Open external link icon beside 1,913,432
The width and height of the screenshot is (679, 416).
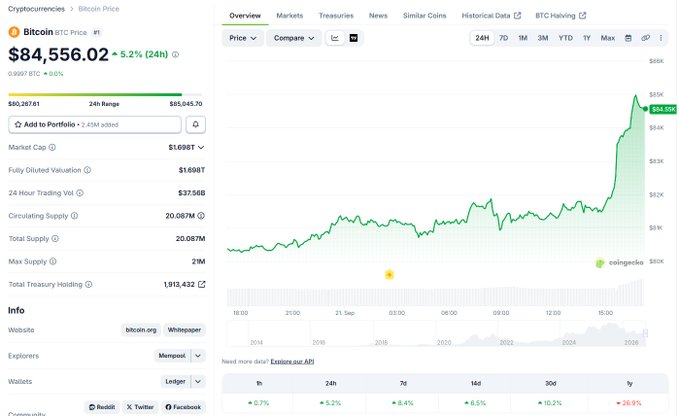[201, 284]
